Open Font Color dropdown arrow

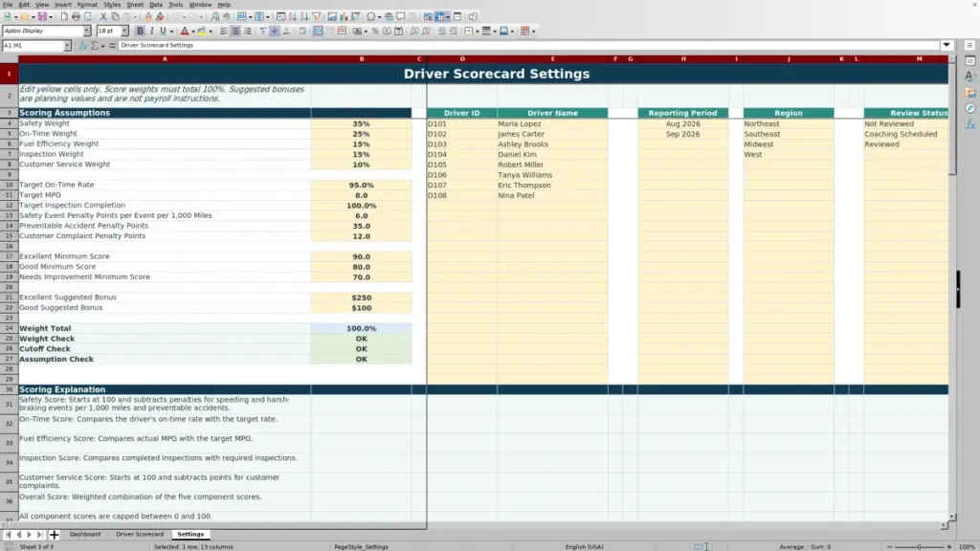pyautogui.click(x=193, y=31)
